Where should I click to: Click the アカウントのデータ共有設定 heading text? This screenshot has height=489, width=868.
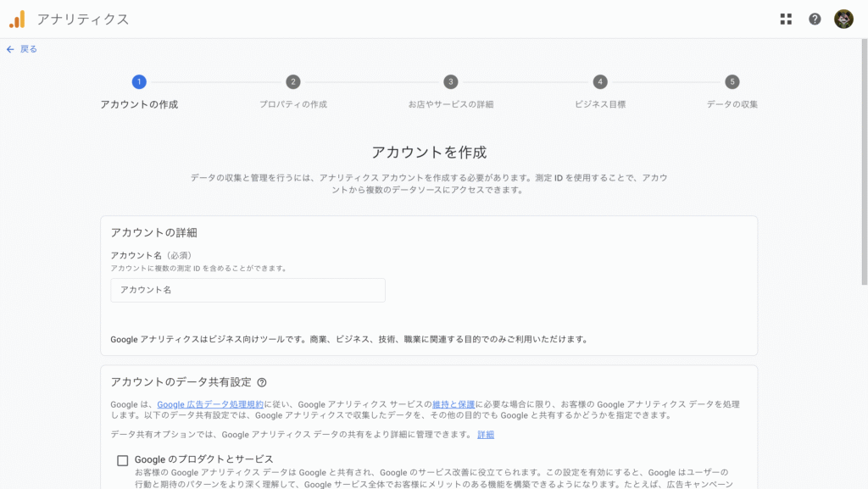pyautogui.click(x=181, y=382)
